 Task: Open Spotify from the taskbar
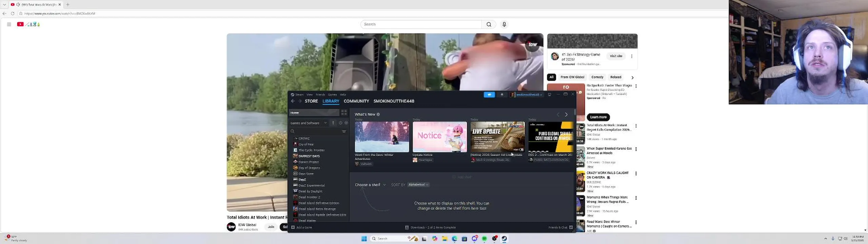point(485,239)
